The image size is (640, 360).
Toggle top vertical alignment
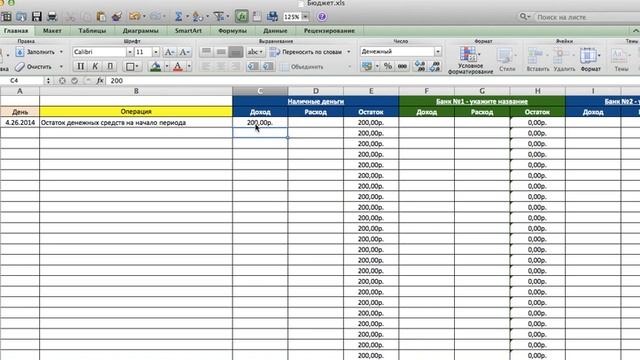pyautogui.click(x=207, y=52)
